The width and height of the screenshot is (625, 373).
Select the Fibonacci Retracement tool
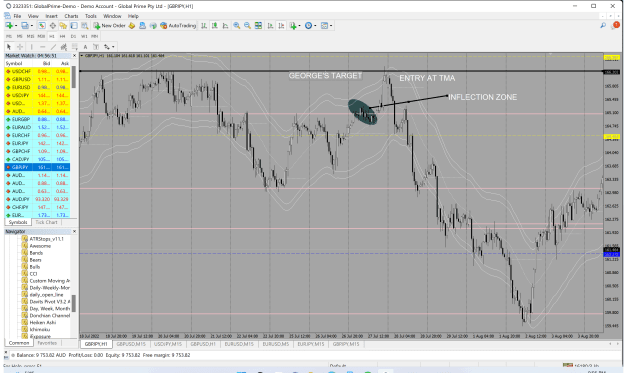tap(75, 47)
